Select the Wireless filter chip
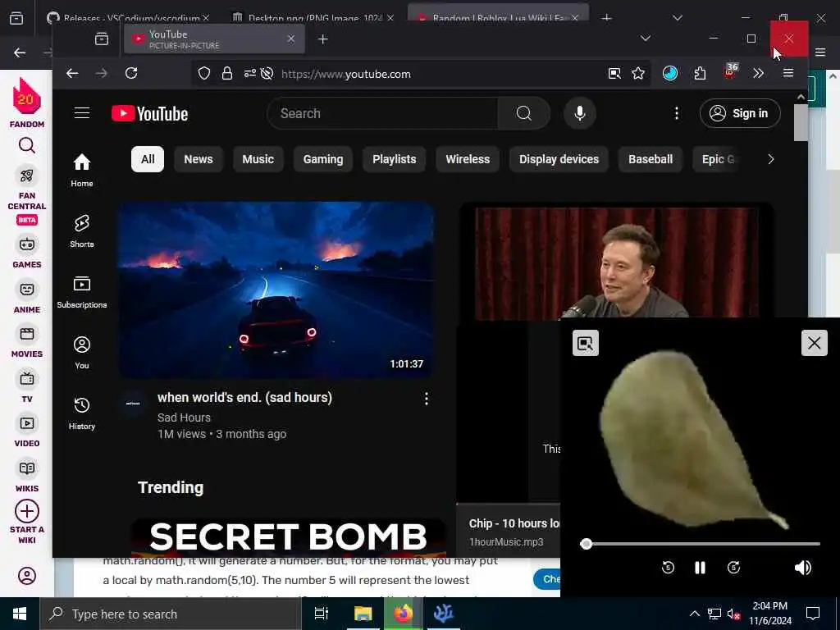This screenshot has height=630, width=840. pos(468,159)
